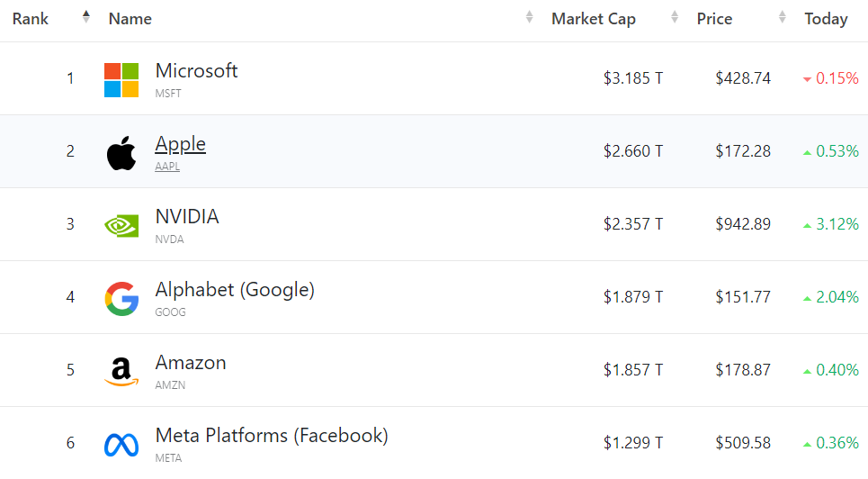868x479 pixels.
Task: Open the Microsoft company name link
Action: (196, 70)
